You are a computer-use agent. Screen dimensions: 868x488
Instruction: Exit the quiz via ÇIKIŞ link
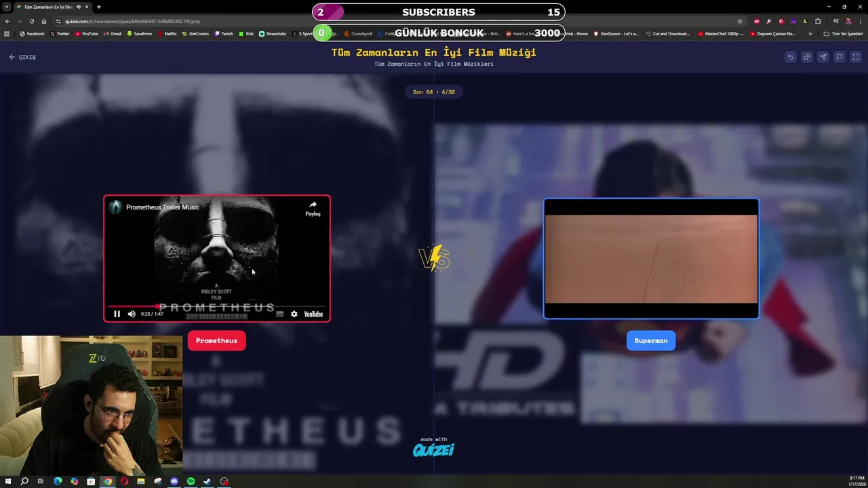pos(22,57)
